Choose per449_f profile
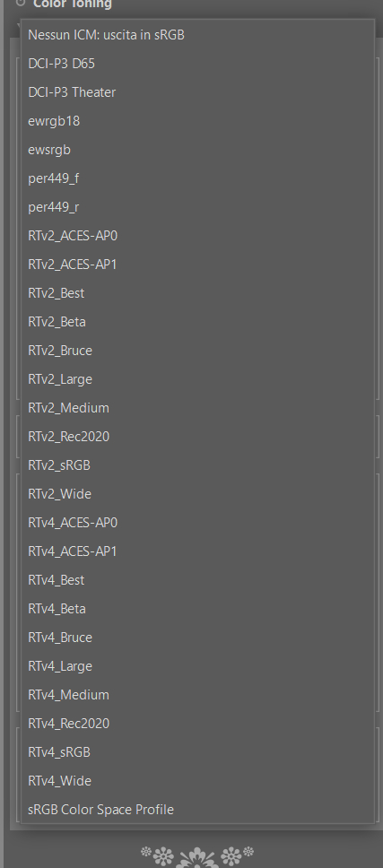The image size is (383, 868). coord(197,178)
